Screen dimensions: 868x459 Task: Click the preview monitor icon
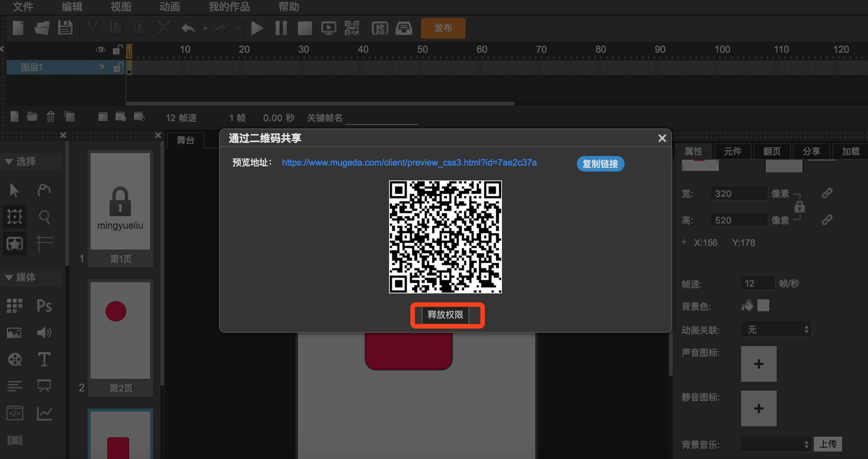pyautogui.click(x=329, y=28)
